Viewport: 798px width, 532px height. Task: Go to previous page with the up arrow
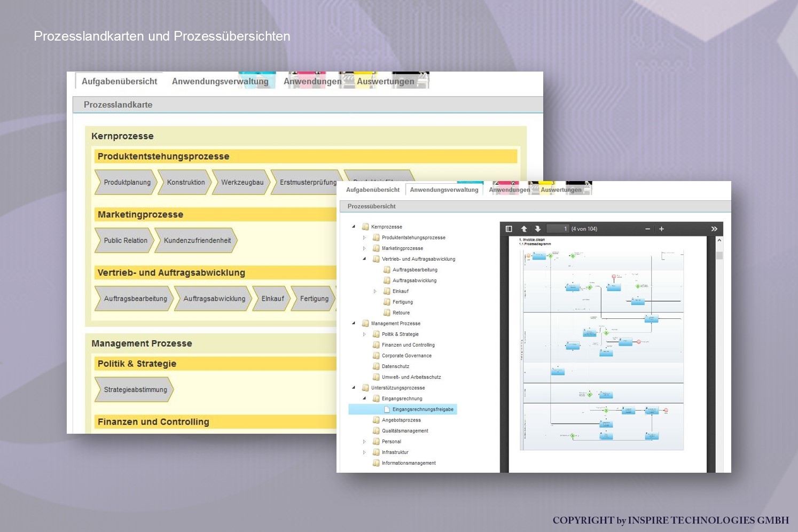click(x=524, y=229)
